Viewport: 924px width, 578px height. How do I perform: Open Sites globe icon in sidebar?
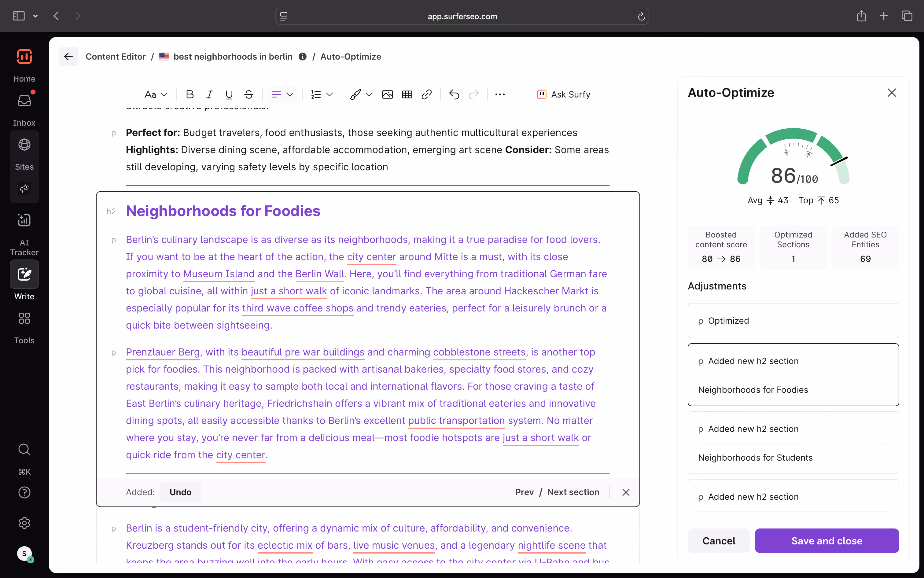[x=24, y=145]
